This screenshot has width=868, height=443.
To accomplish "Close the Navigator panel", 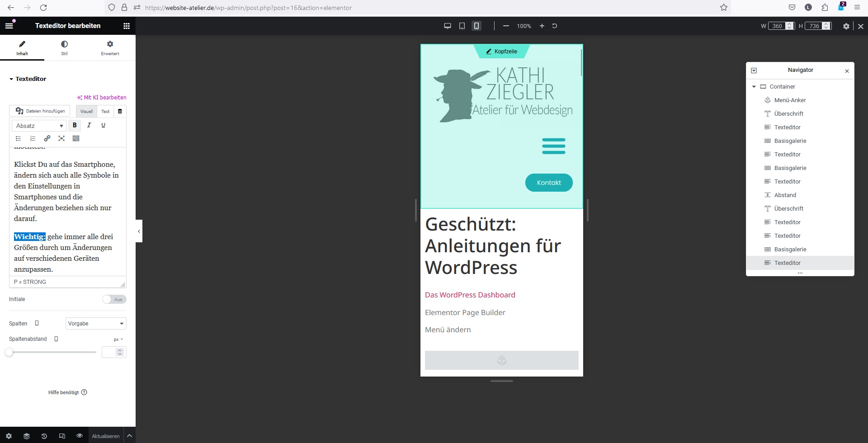I will pyautogui.click(x=847, y=71).
